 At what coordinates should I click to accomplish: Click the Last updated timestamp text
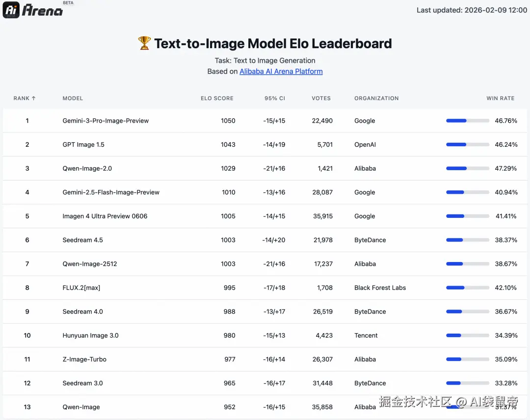tap(472, 10)
